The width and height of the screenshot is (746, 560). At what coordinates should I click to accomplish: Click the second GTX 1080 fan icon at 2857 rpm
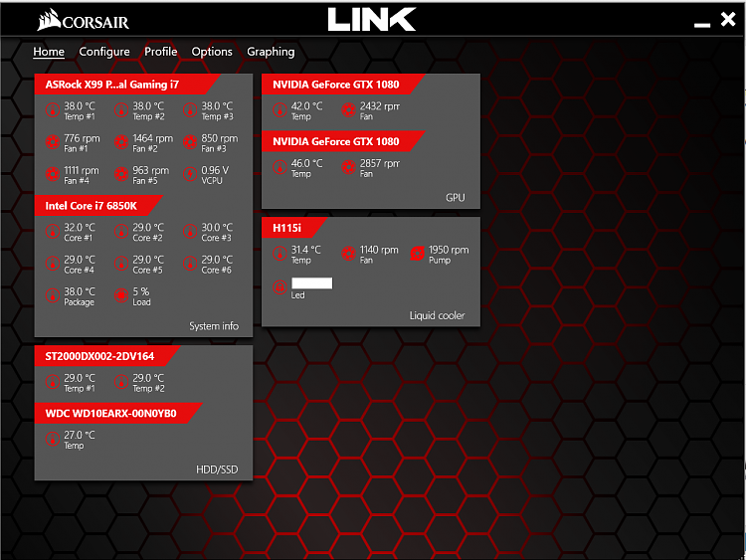click(349, 167)
